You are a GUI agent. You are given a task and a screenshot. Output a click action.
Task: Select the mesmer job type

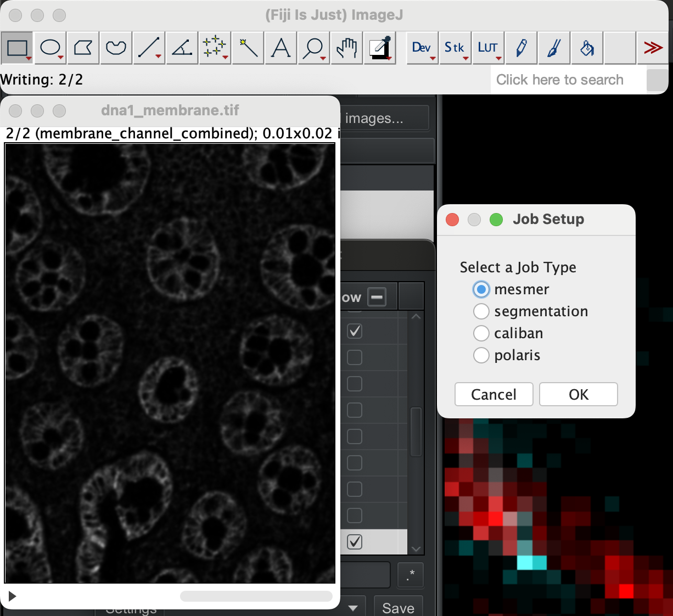(x=481, y=289)
